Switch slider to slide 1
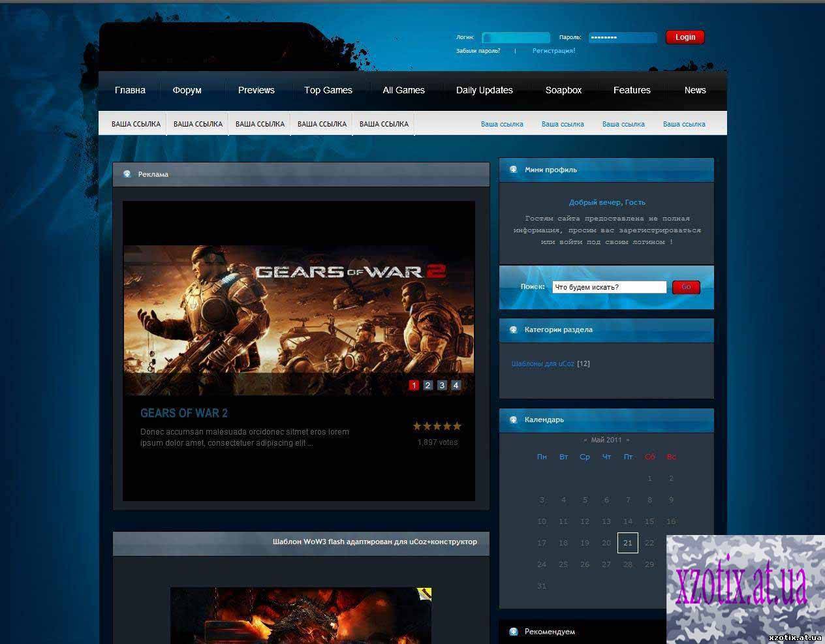 414,385
